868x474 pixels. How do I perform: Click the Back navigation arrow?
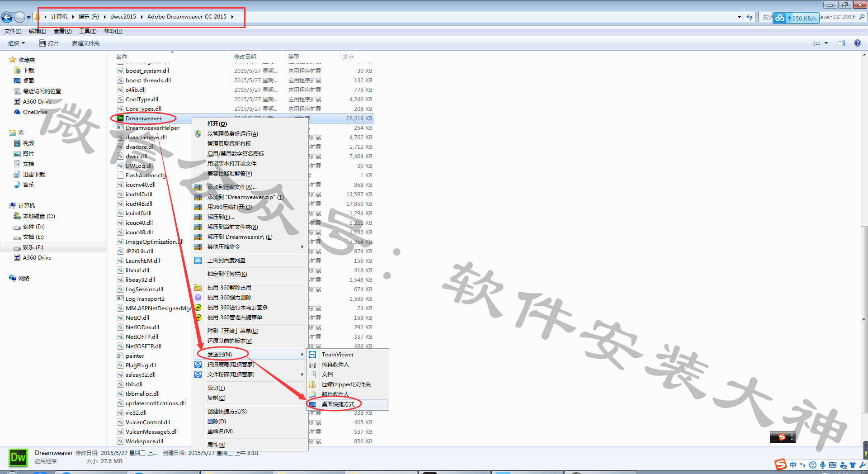tap(7, 17)
